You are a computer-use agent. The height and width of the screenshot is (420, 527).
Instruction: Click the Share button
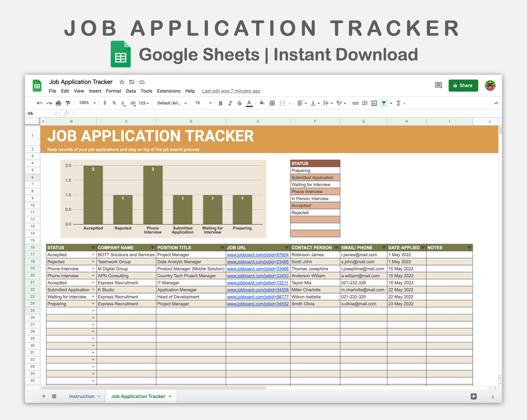463,85
